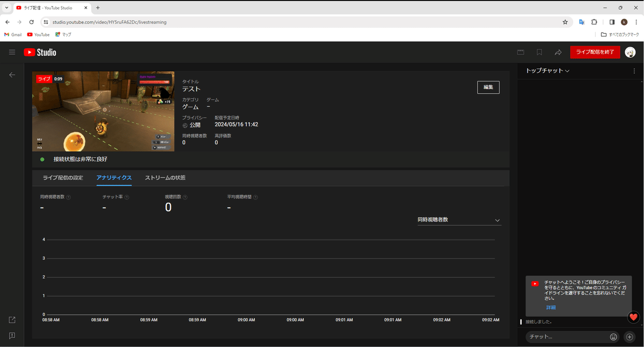Open マップ bookmark
Screen dimensions: 644x347
pos(63,34)
